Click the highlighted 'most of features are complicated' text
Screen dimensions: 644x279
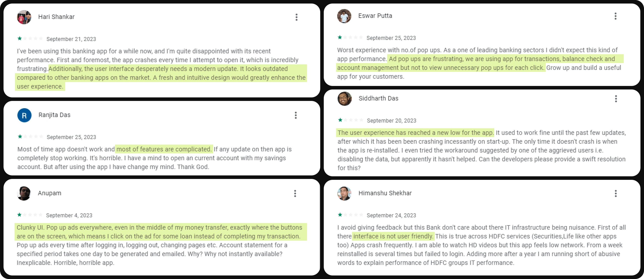point(164,149)
